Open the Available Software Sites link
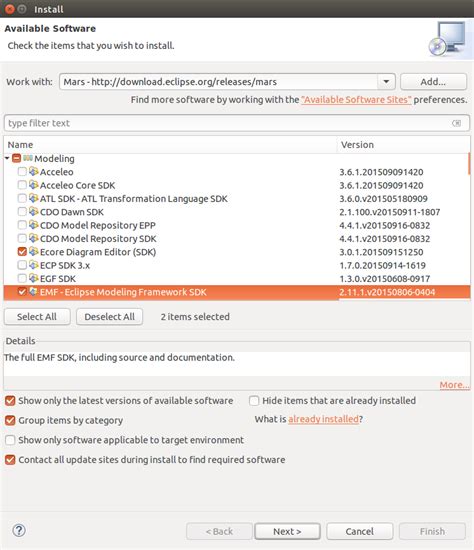 click(x=356, y=100)
